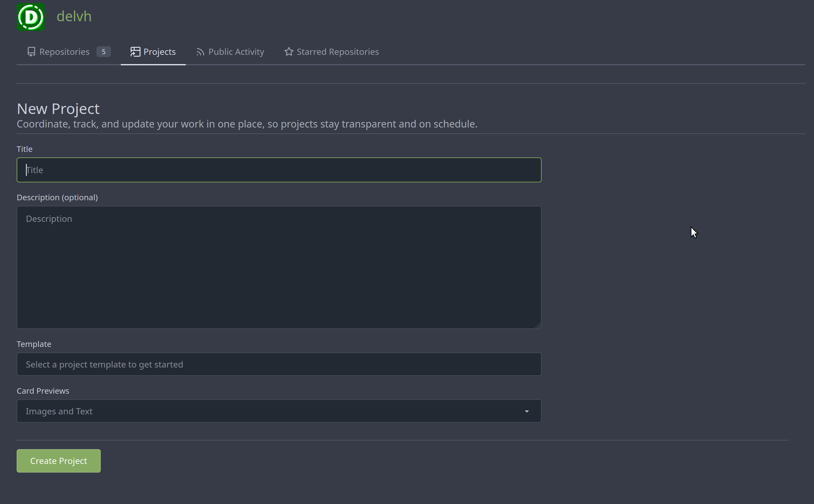Grab the Description textarea resize handle
Screen dimensions: 814x504
point(538,325)
